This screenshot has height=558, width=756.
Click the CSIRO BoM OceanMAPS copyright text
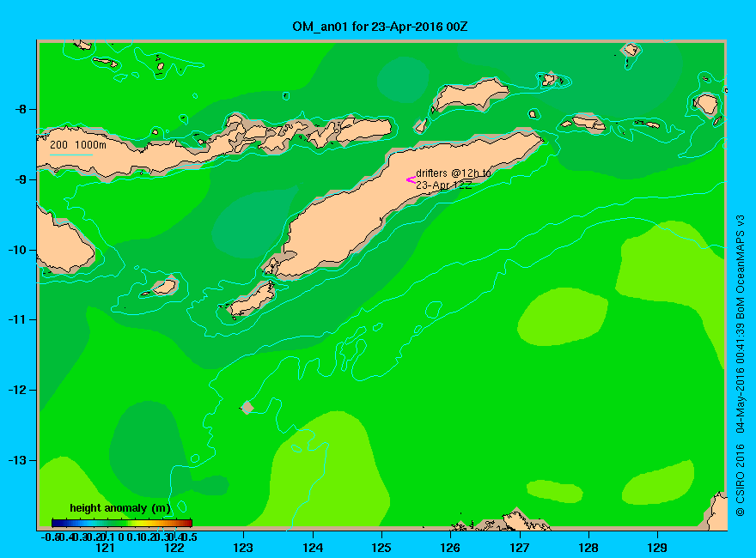(741, 366)
